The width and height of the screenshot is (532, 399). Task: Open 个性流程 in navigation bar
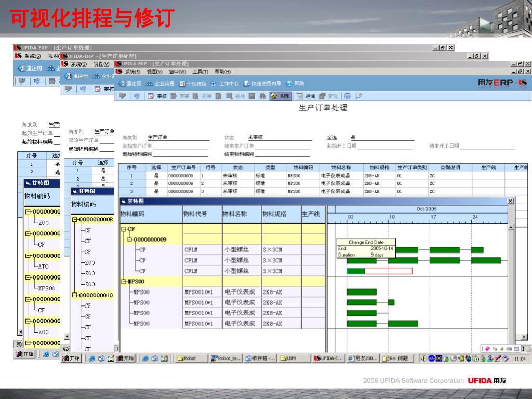click(x=193, y=84)
